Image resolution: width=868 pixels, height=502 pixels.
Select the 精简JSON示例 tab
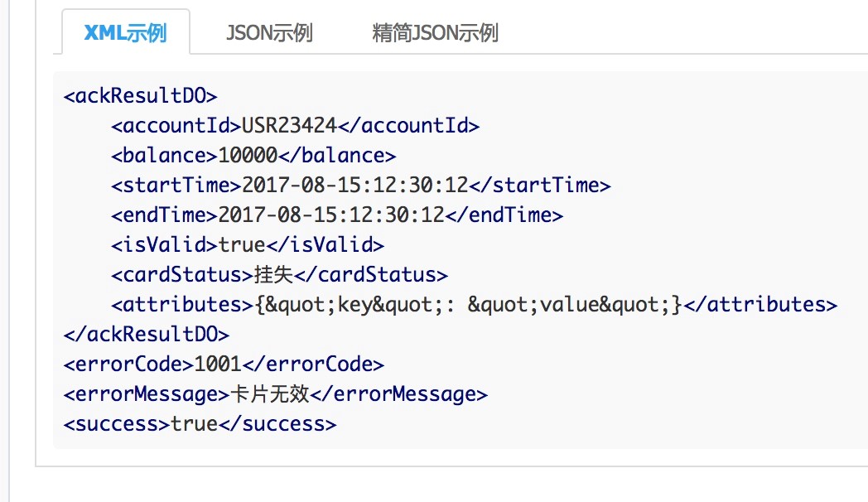(x=436, y=33)
